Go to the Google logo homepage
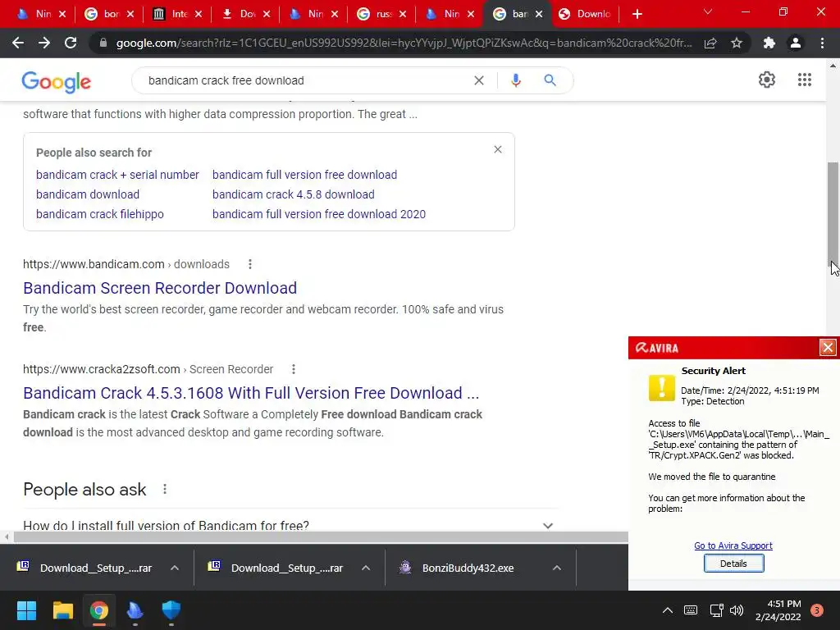Image resolution: width=840 pixels, height=630 pixels. pyautogui.click(x=57, y=82)
